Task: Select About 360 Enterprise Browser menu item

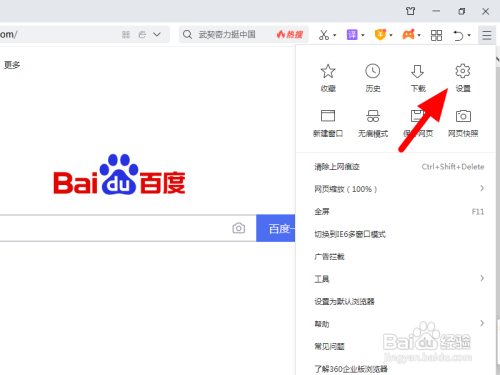Action: (396, 369)
